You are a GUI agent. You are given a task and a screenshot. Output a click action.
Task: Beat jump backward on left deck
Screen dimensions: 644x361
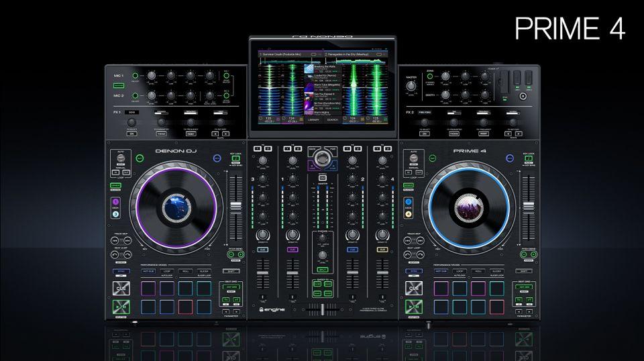click(x=115, y=255)
